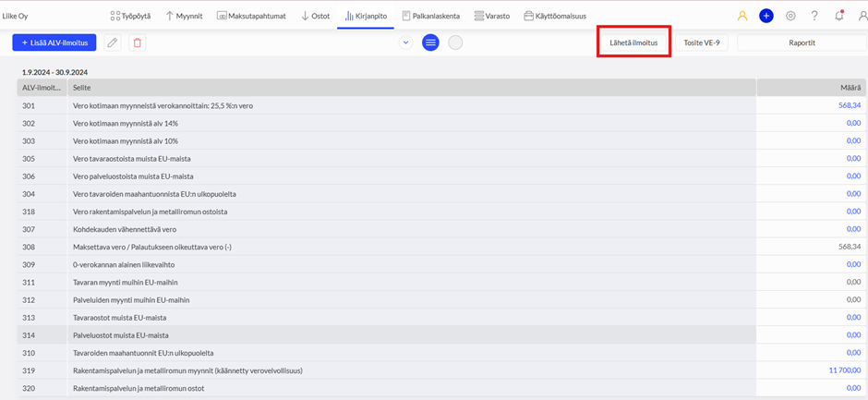
Task: Open the Käyttöomaisuus tab
Action: click(555, 16)
